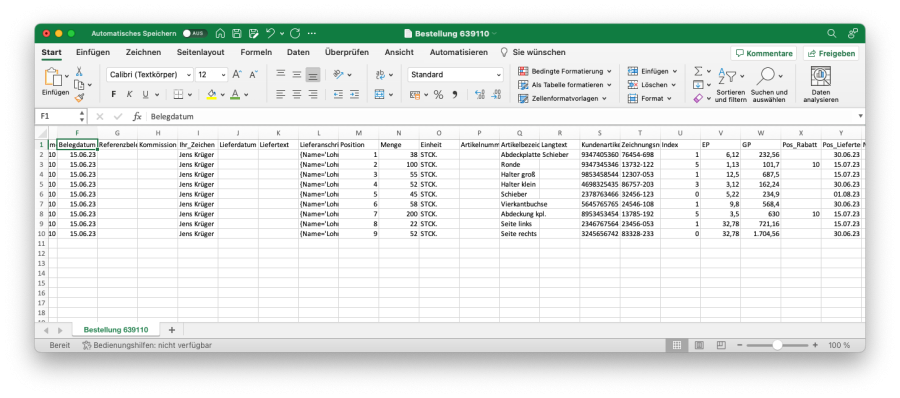Increase font size with large A icon
This screenshot has height=398, width=900.
click(237, 75)
